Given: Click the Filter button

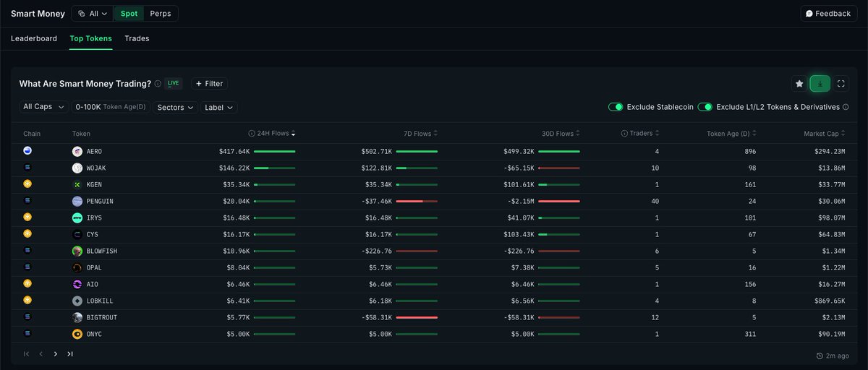Looking at the screenshot, I should pos(209,84).
